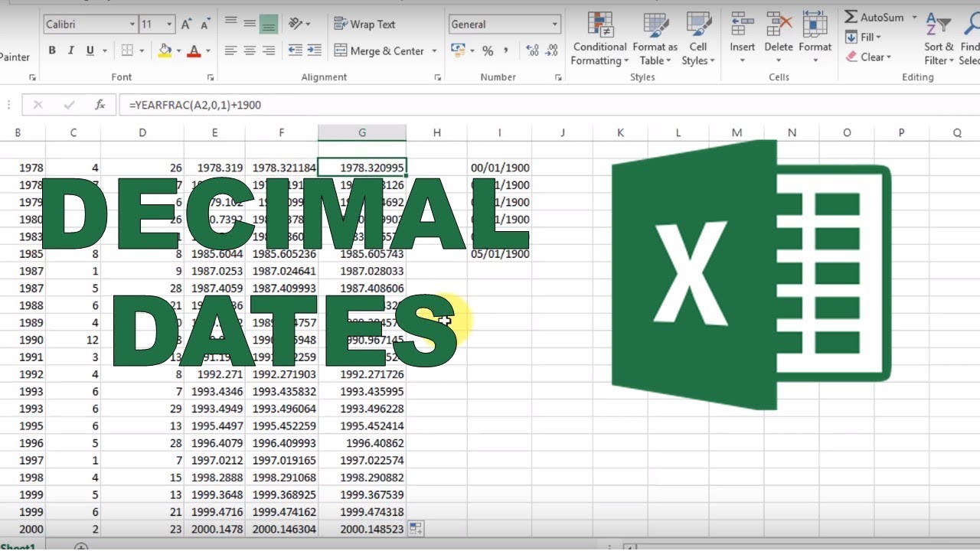Open the font size dropdown
This screenshot has width=980, height=551.
pos(157,24)
